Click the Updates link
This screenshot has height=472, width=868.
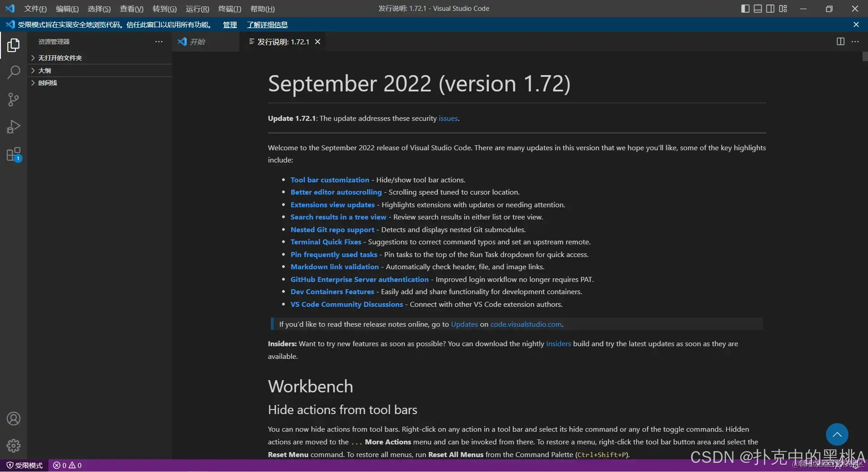click(464, 324)
